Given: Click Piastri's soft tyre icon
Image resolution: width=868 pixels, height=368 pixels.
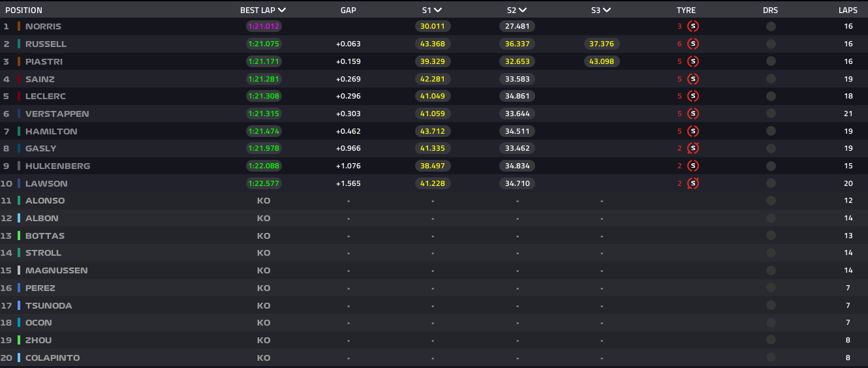Looking at the screenshot, I should (693, 61).
